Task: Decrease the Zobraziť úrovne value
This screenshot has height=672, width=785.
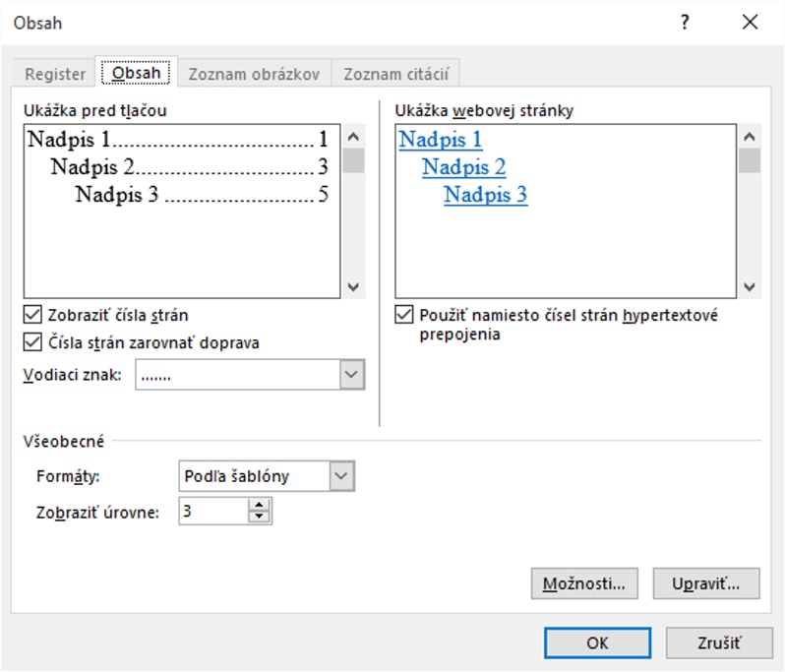Action: coord(260,517)
